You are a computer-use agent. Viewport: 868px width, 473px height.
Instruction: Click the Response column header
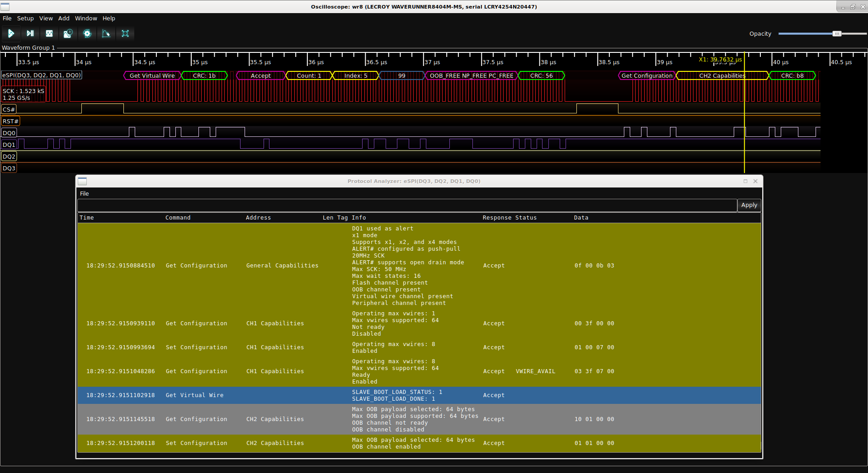tap(497, 218)
